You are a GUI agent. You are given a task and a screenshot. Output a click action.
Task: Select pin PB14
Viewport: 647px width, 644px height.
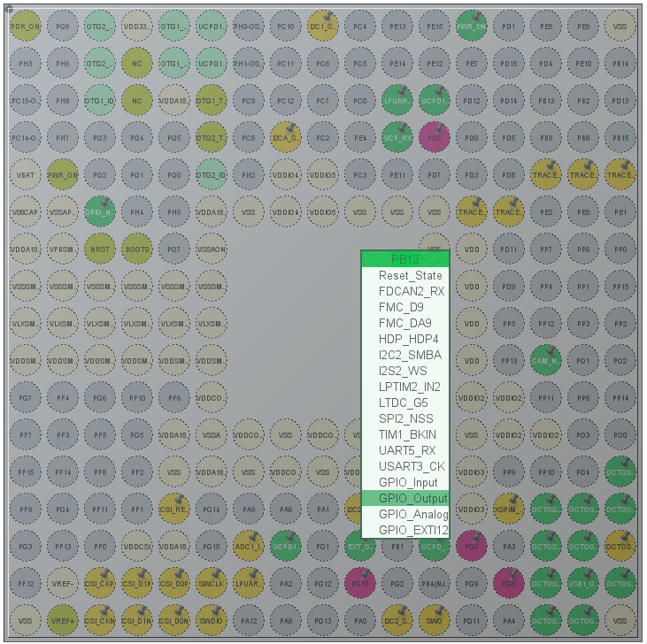tap(620, 64)
